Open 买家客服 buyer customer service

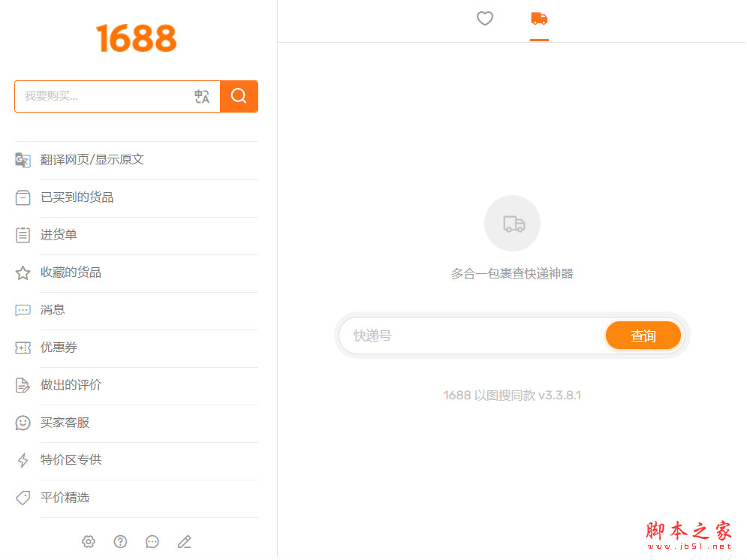click(x=64, y=422)
